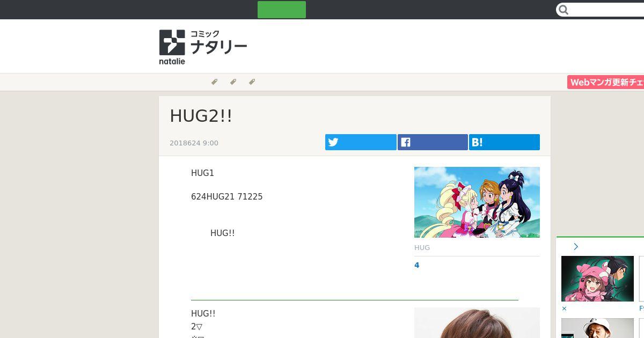Open the person photo thumbnail below the divider
Screen dimensions: 644x338
tap(477, 322)
